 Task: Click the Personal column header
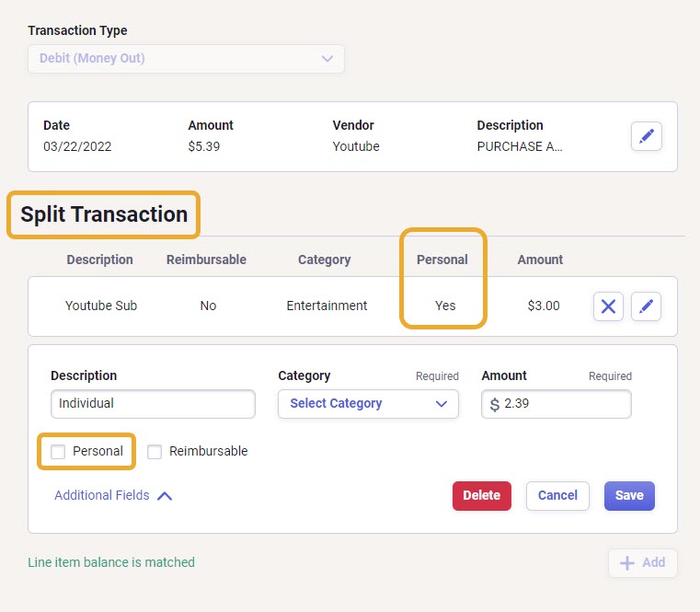point(442,260)
